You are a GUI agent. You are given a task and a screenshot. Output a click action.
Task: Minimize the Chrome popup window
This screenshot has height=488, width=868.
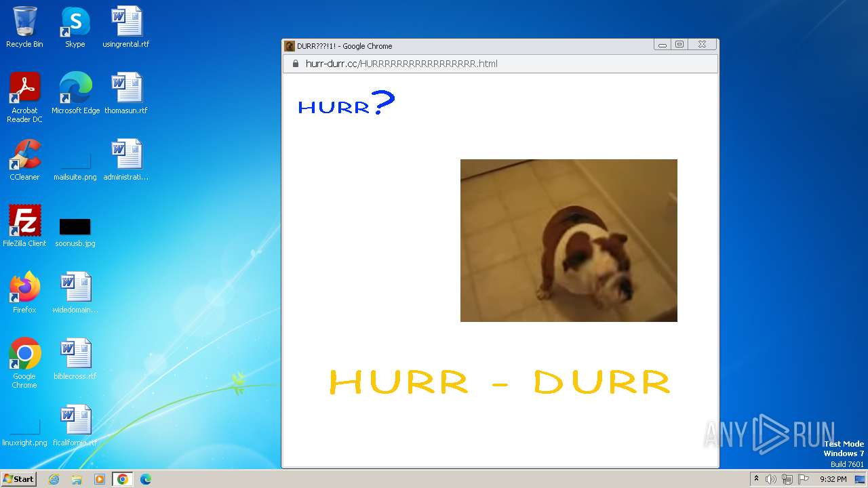(x=663, y=45)
